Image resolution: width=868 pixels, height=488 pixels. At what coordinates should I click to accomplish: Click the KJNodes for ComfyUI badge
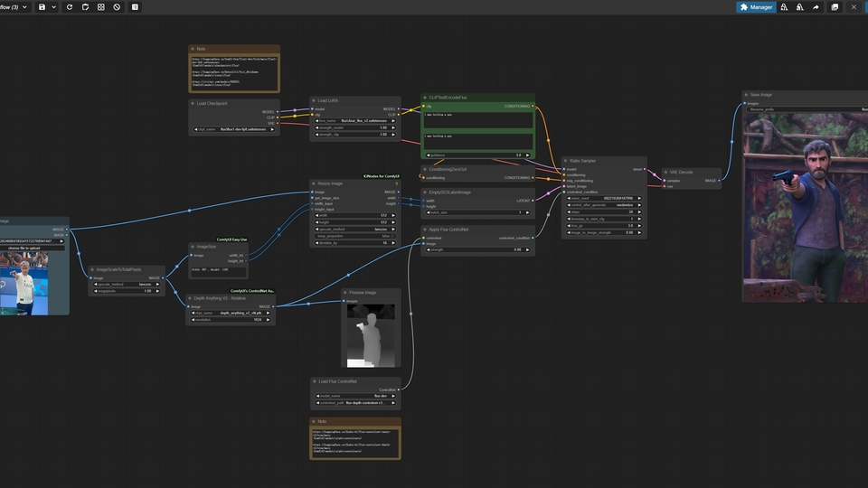pyautogui.click(x=382, y=176)
